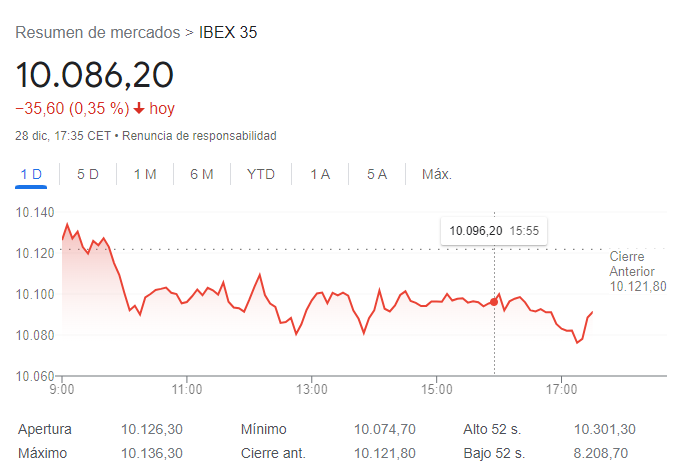Viewport: 694px width, 474px height.
Task: Open the 1 M chart range
Action: (x=145, y=174)
